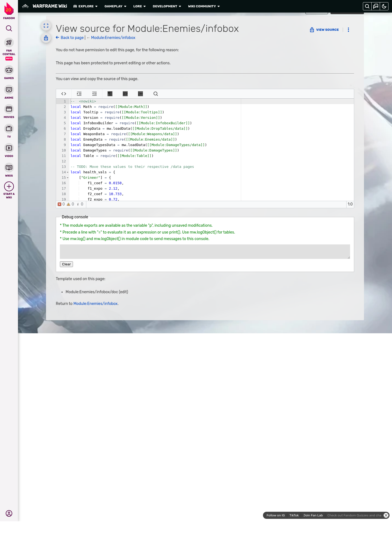Open the page actions three-dot menu

click(x=348, y=30)
